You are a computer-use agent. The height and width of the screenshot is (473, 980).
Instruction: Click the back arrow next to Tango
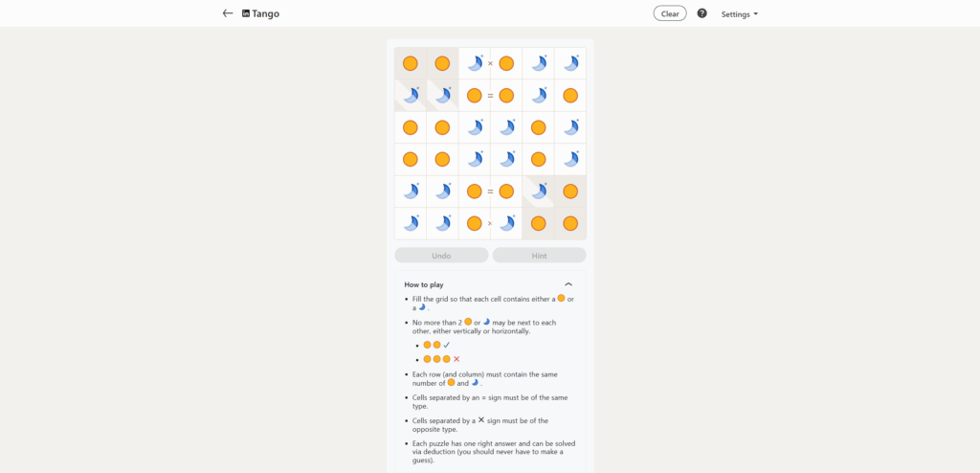tap(228, 13)
